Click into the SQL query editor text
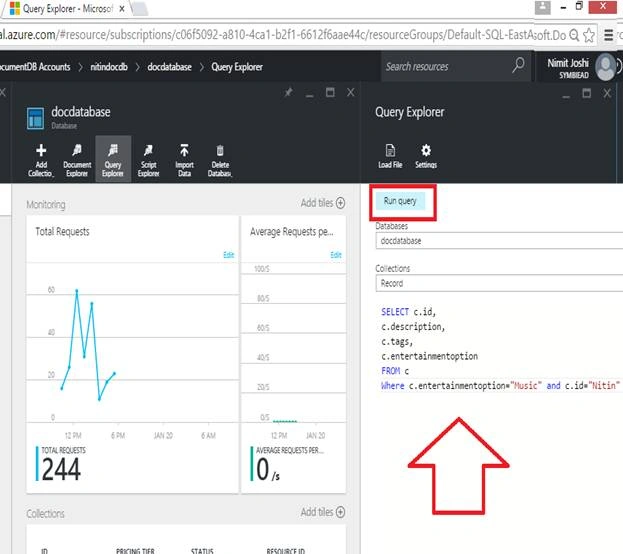623x554 pixels. coord(500,349)
